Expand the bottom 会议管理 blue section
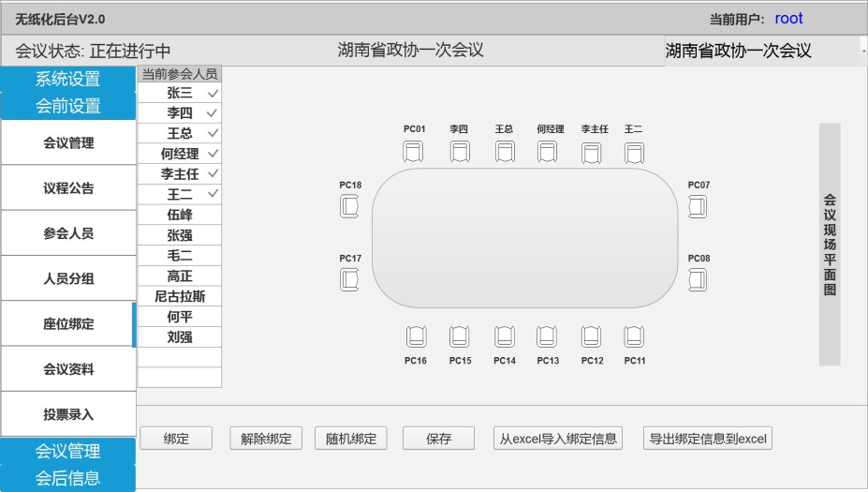Screen dimensions: 868x492 (68, 451)
